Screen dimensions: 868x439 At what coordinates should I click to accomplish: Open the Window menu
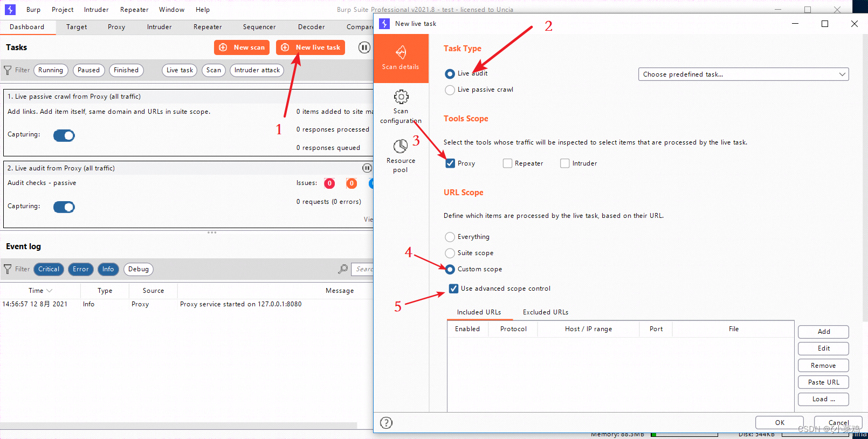click(171, 10)
